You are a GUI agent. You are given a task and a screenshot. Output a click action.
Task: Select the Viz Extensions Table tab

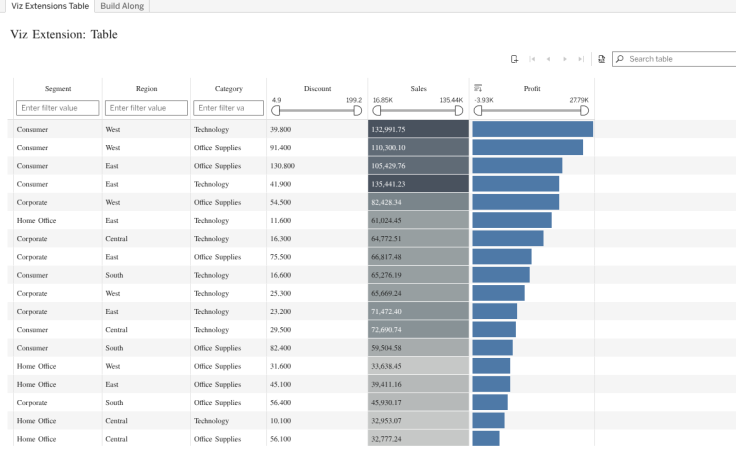click(50, 6)
